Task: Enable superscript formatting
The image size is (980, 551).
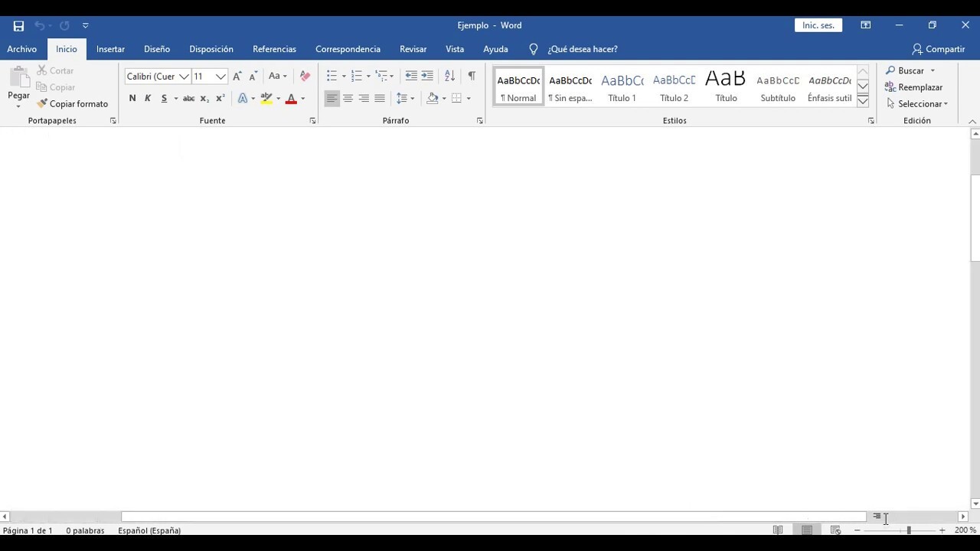Action: click(x=220, y=98)
